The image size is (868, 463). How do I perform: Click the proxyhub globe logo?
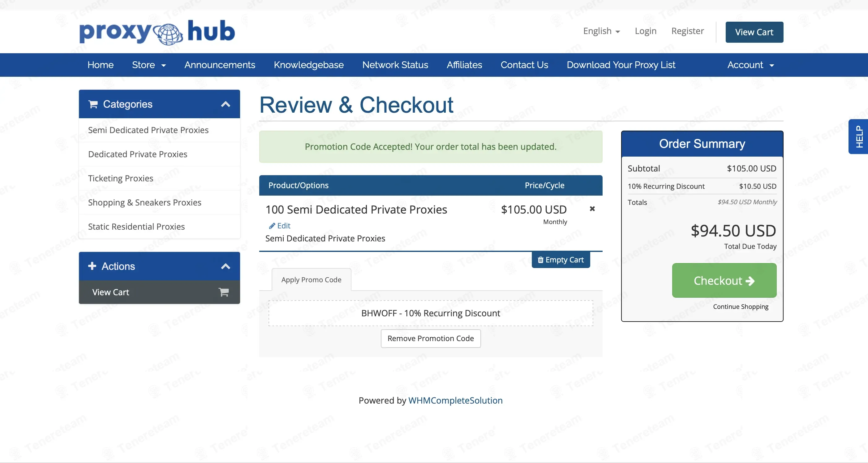coord(157,32)
